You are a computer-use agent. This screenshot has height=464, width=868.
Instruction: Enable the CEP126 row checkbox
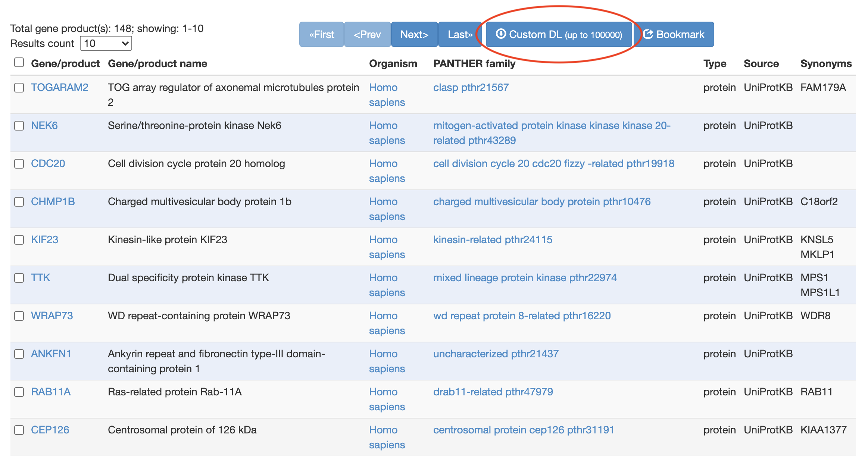pyautogui.click(x=19, y=430)
